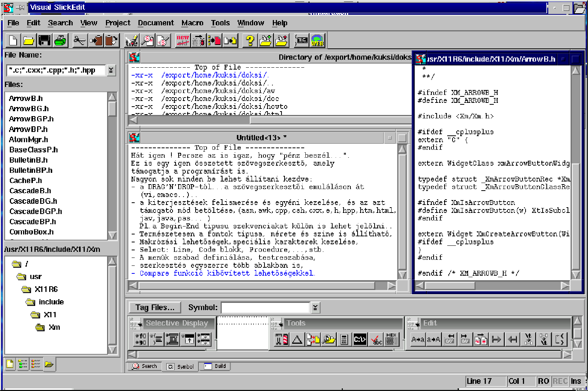Click the unindent left arrow icon in Edit
The width and height of the screenshot is (588, 391).
[512, 339]
